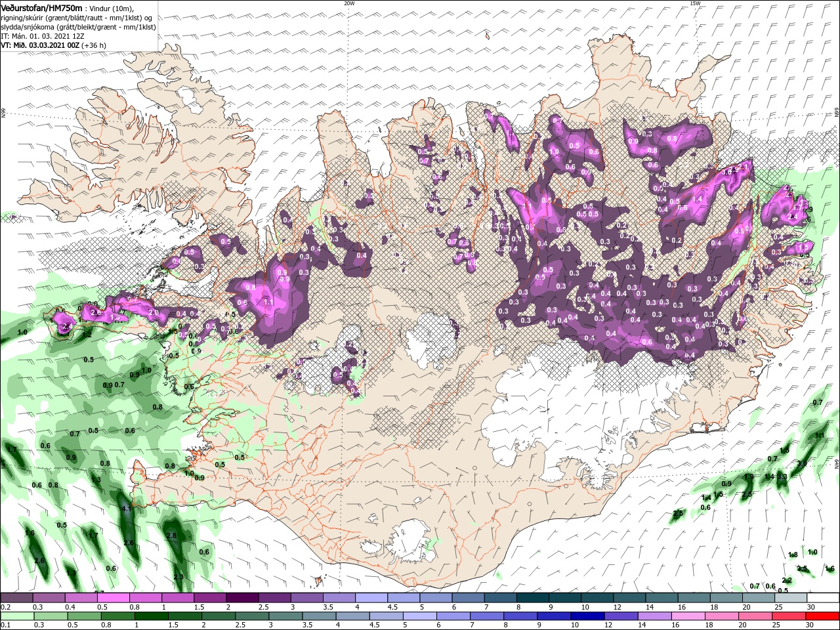Pick the violet 12 rain legend swatch
Viewport: 840px width, 630px height.
pos(621,616)
